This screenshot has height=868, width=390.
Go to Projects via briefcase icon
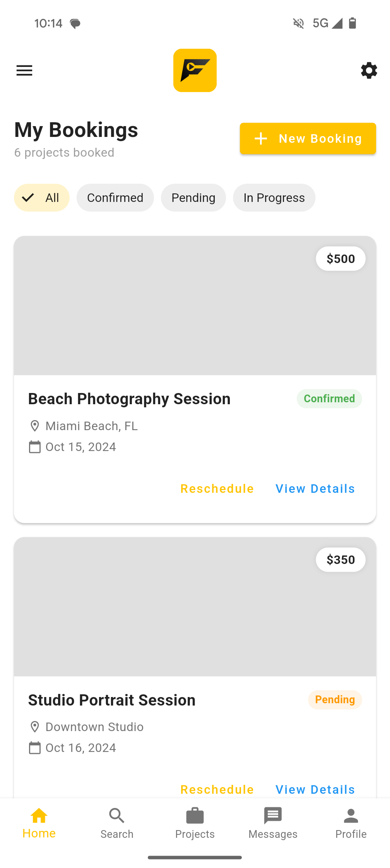[x=195, y=816]
